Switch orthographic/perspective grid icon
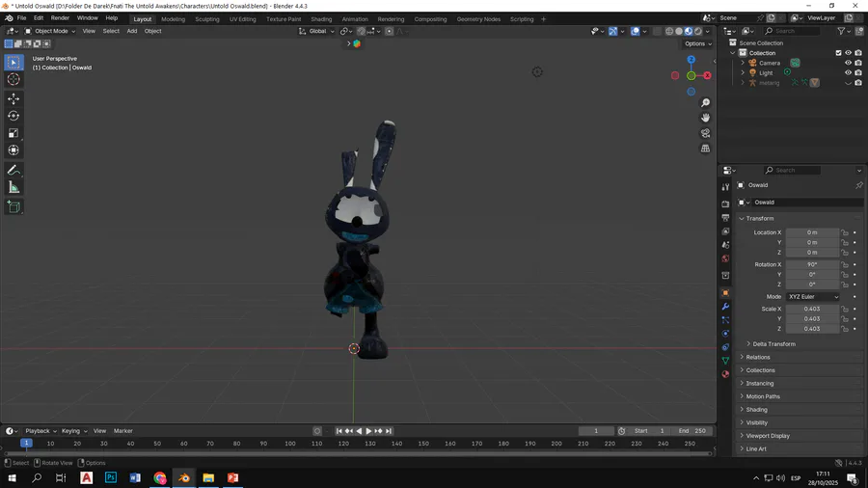Screen dimensions: 868x488 705,149
